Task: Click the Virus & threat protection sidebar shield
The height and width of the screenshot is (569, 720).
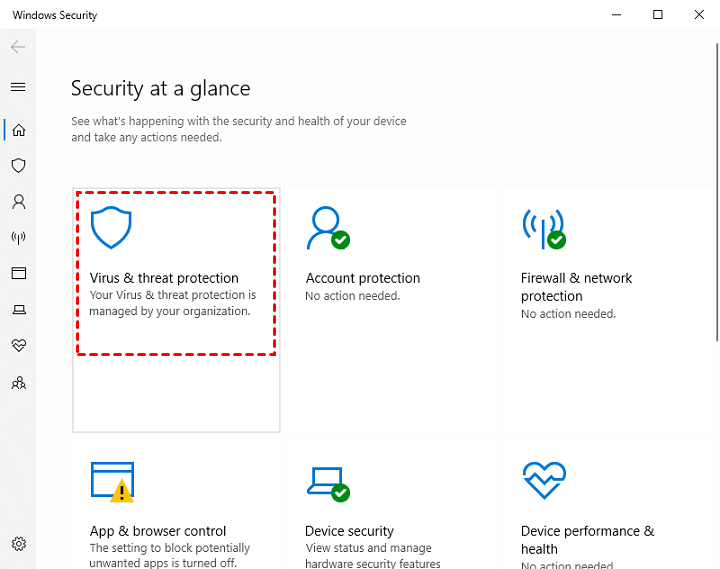Action: [x=18, y=166]
